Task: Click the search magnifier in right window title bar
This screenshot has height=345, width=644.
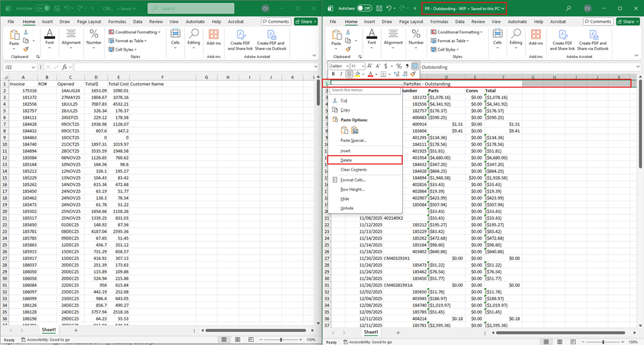Action: tap(569, 8)
